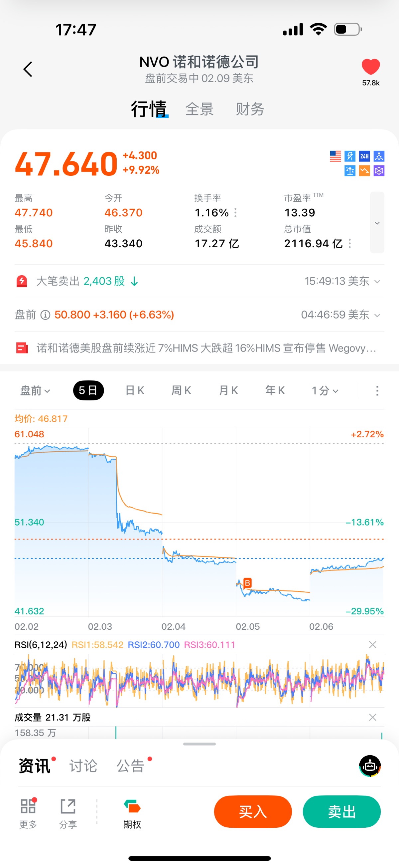This screenshot has height=868, width=399.
Task: Tap the 24H trading icon
Action: (364, 156)
